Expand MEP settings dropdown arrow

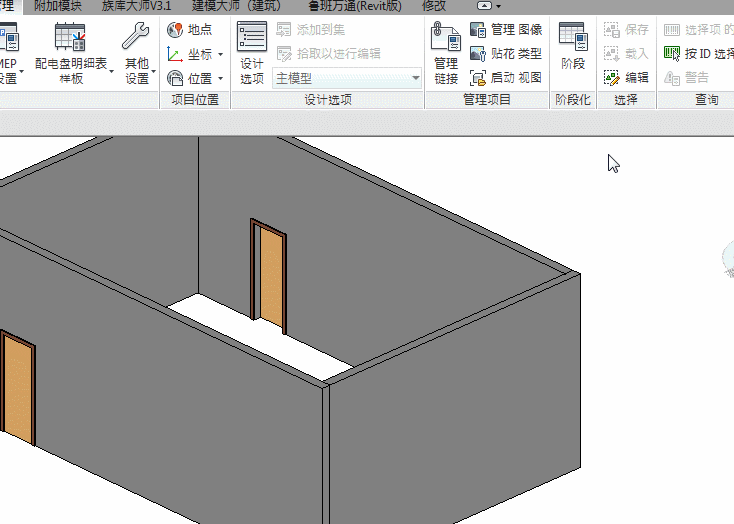point(22,71)
